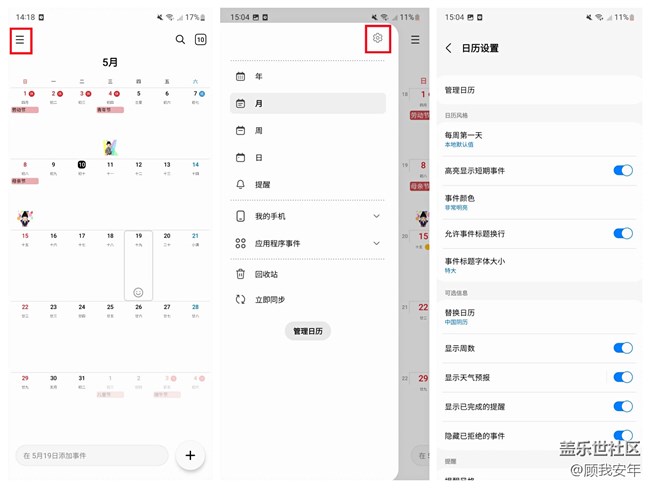This screenshot has width=650, height=488.
Task: Switch to the 周 view
Action: click(259, 130)
